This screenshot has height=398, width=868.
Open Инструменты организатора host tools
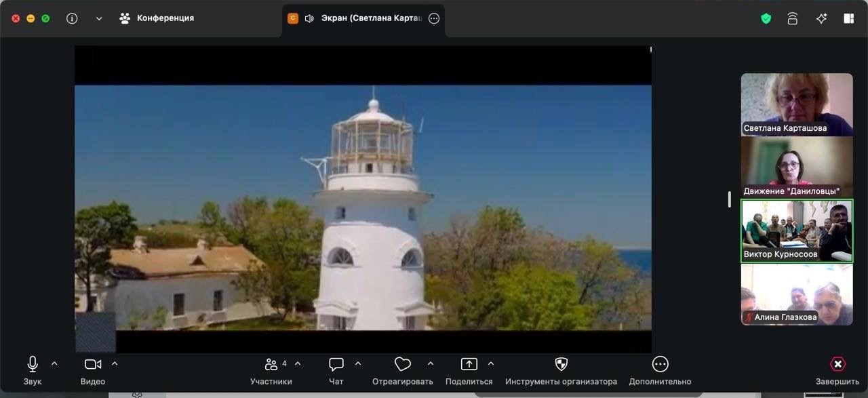point(561,372)
